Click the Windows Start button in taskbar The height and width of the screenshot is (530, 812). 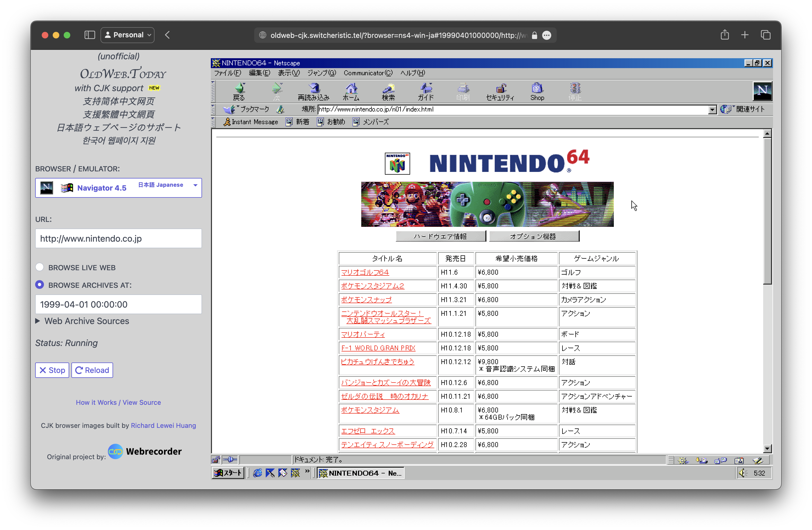pyautogui.click(x=228, y=473)
